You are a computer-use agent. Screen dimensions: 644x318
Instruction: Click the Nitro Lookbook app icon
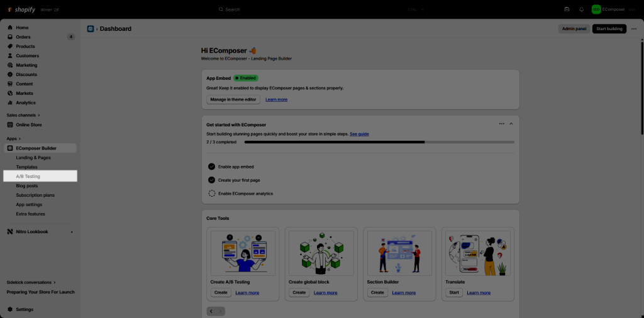tap(10, 232)
